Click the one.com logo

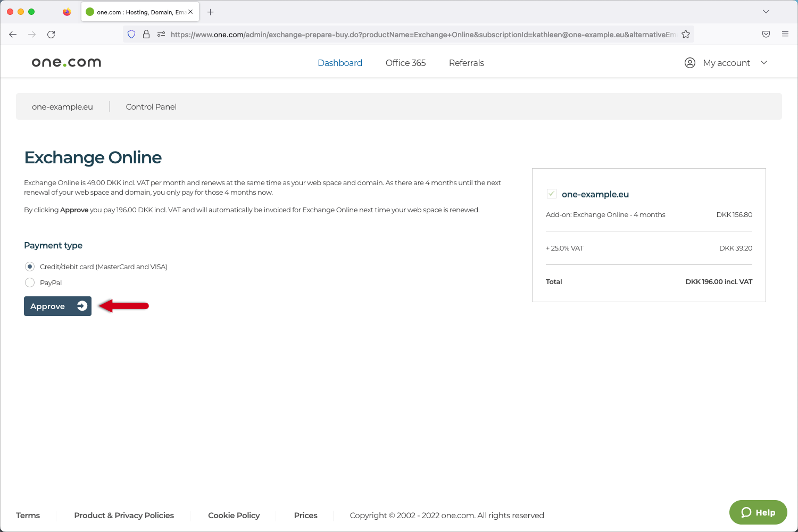point(66,62)
